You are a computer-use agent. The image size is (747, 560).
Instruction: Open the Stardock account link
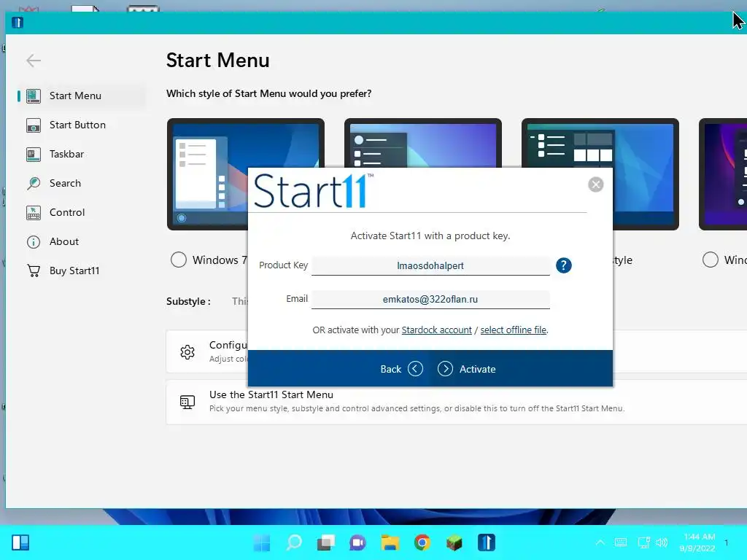(436, 330)
